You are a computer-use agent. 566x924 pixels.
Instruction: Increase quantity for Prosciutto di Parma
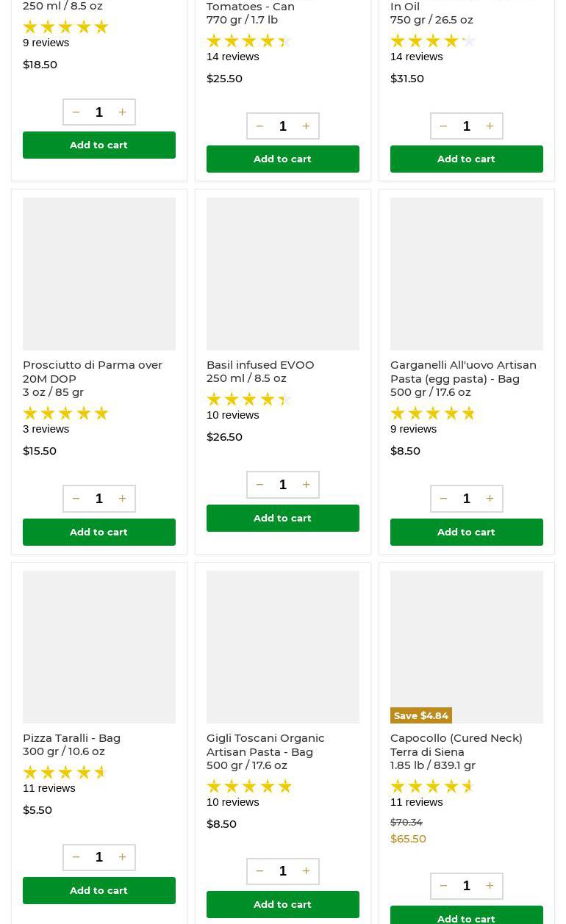pos(122,499)
